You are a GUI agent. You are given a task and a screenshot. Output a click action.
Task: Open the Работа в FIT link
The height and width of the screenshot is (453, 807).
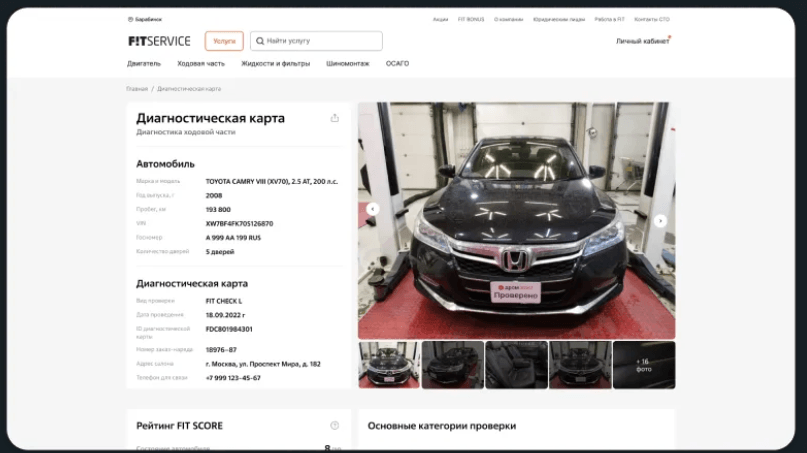(609, 20)
